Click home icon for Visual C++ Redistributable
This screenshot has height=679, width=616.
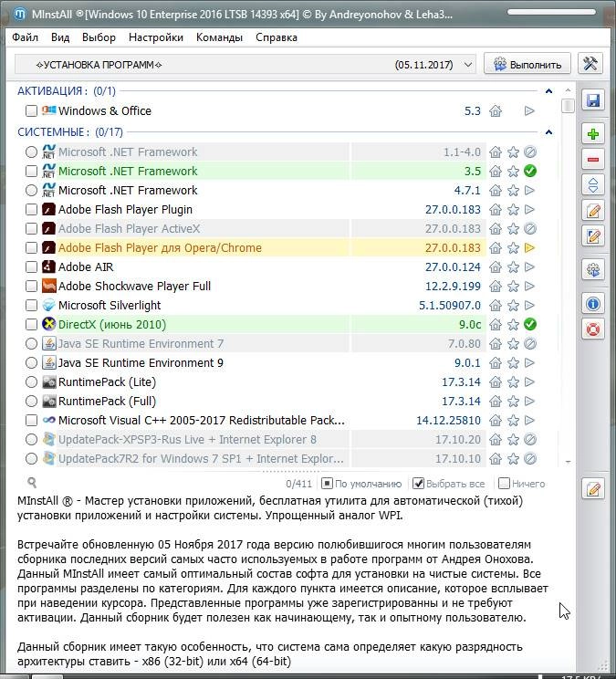(496, 421)
